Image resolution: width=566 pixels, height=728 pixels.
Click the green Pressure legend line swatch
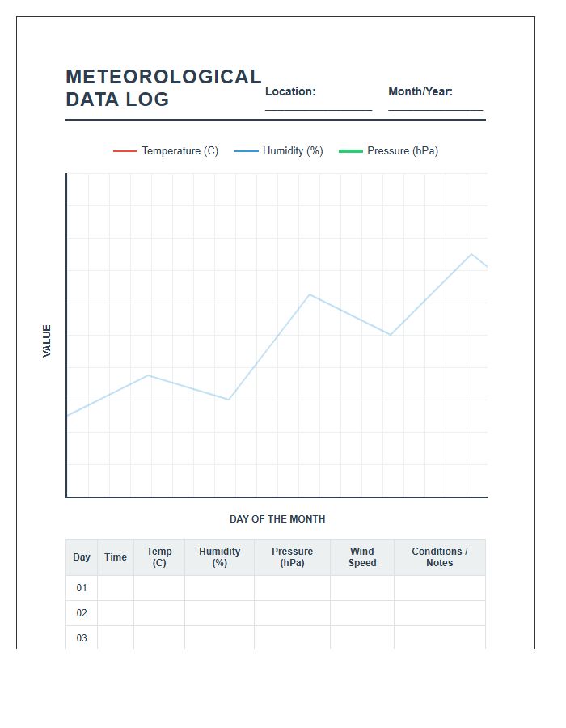pyautogui.click(x=351, y=151)
